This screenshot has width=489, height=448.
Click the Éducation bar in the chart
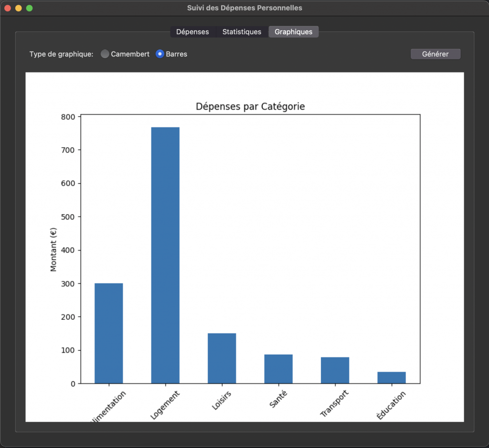click(391, 377)
